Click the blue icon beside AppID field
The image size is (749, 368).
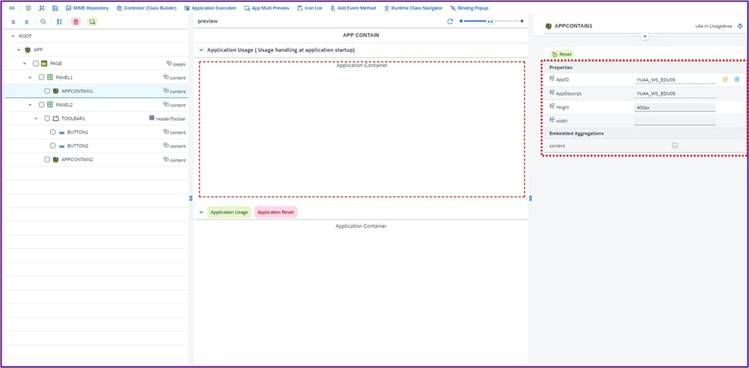[x=737, y=79]
